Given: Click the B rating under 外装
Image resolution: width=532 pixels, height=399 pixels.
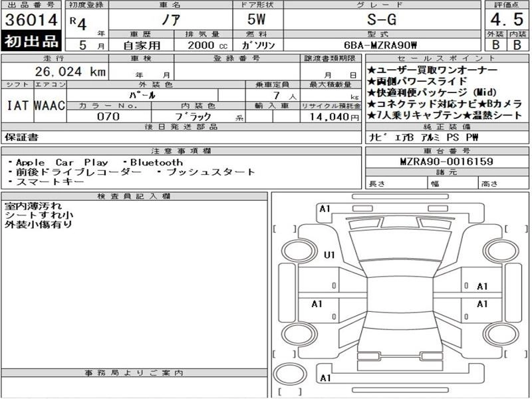Looking at the screenshot, I should (495, 45).
